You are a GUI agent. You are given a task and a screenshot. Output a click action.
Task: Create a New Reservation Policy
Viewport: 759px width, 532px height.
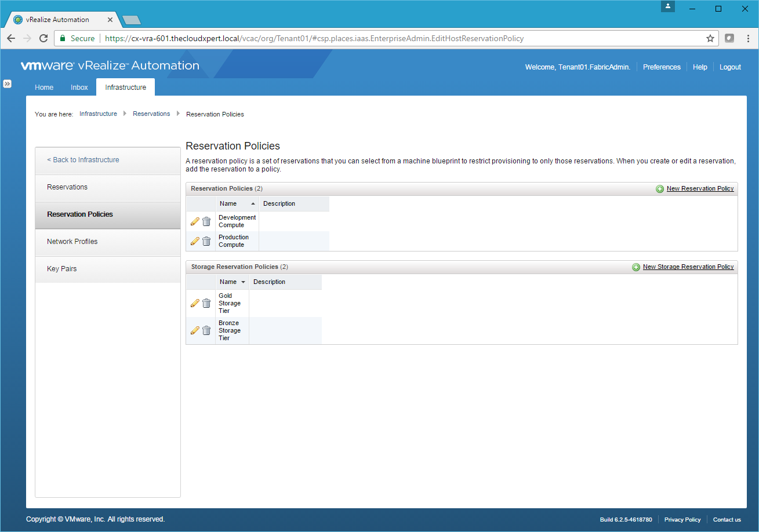(x=700, y=189)
